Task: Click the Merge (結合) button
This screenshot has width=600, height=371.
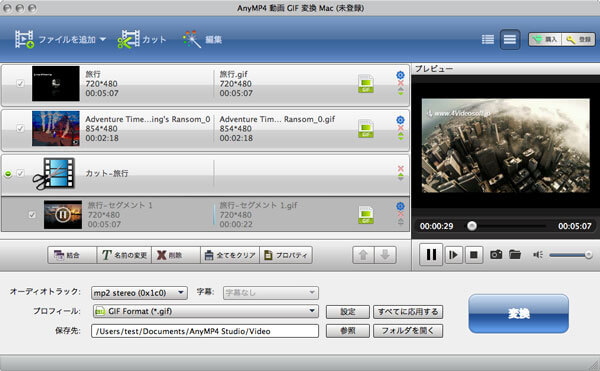Action: pyautogui.click(x=72, y=255)
